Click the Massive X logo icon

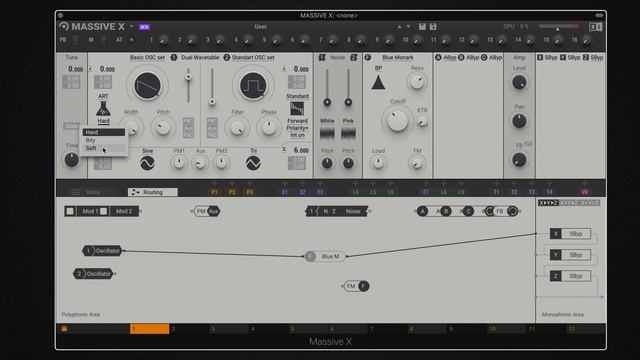64,27
